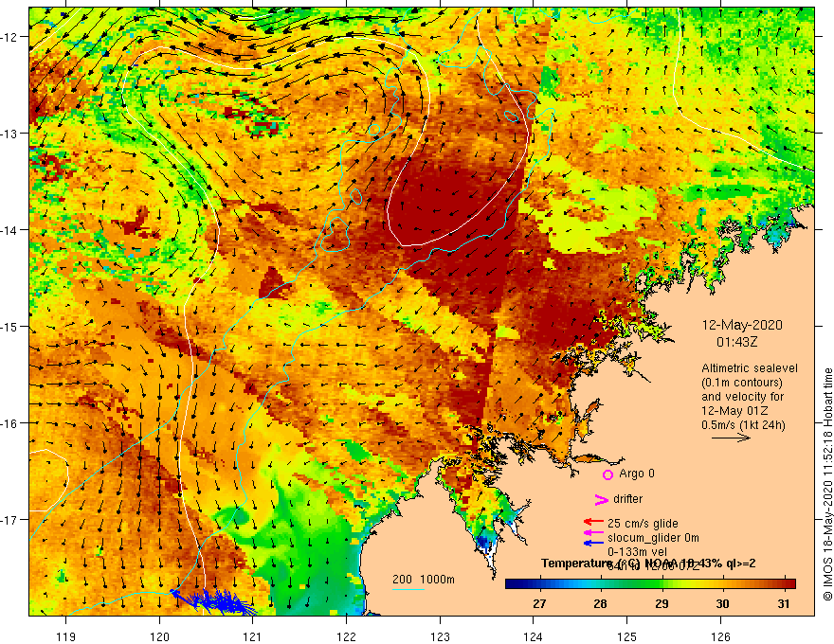Click the "Altimetric sealevel" caption line
The width and height of the screenshot is (834, 644).
750,368
